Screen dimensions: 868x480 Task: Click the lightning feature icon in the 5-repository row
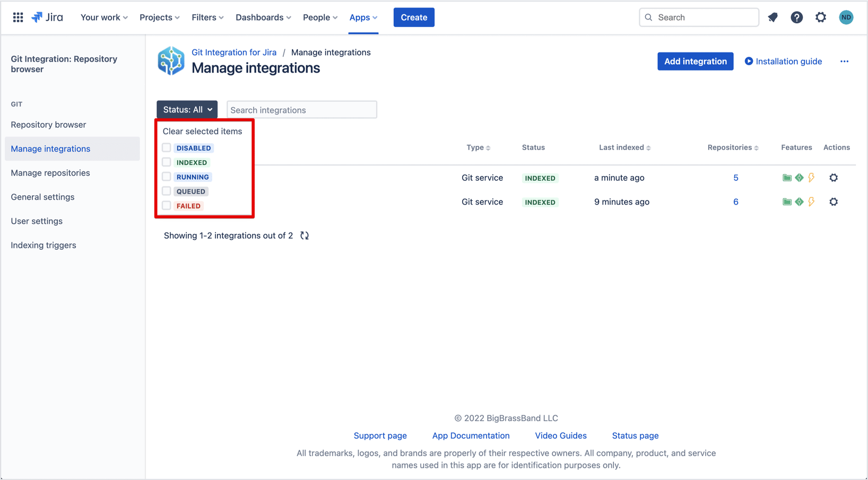pos(811,178)
